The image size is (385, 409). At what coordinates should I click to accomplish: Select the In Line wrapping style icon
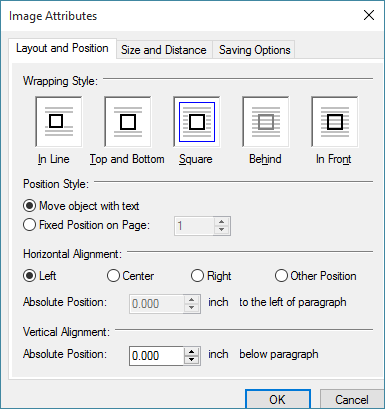click(59, 122)
